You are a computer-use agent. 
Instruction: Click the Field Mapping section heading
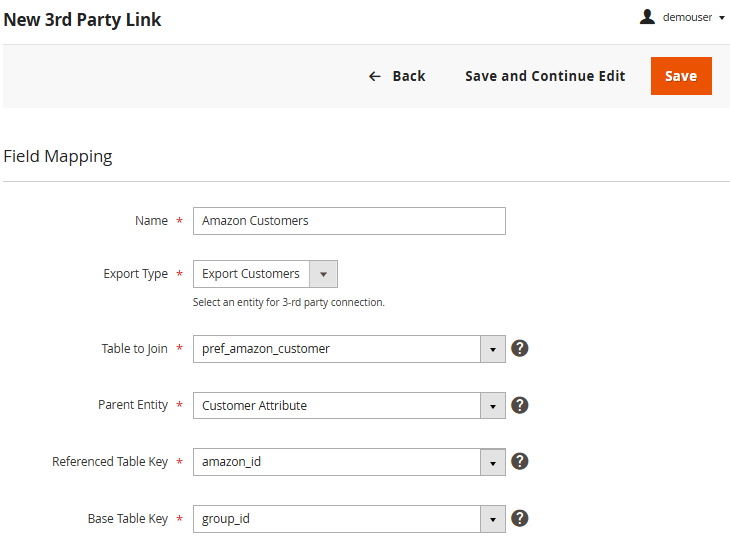tap(58, 157)
